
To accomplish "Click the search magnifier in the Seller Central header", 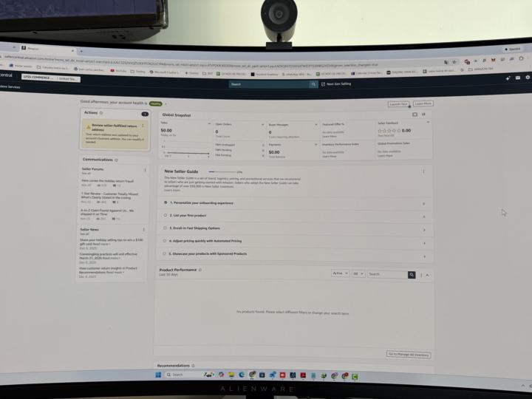I will [314, 84].
